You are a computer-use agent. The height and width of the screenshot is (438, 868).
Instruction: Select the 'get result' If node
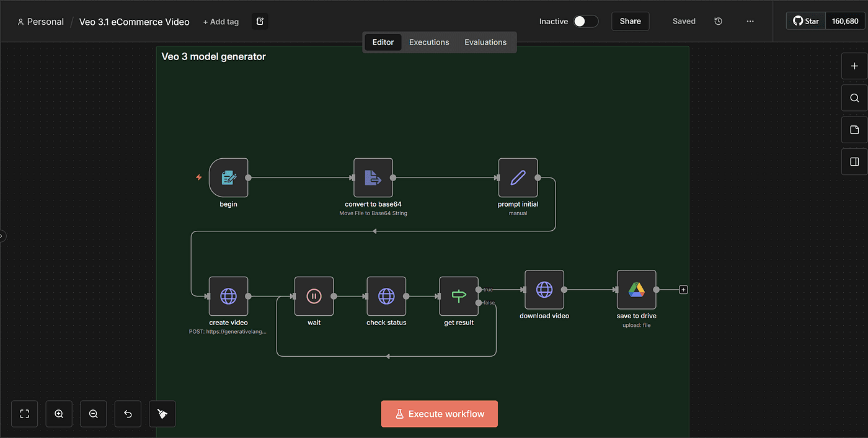tap(459, 297)
